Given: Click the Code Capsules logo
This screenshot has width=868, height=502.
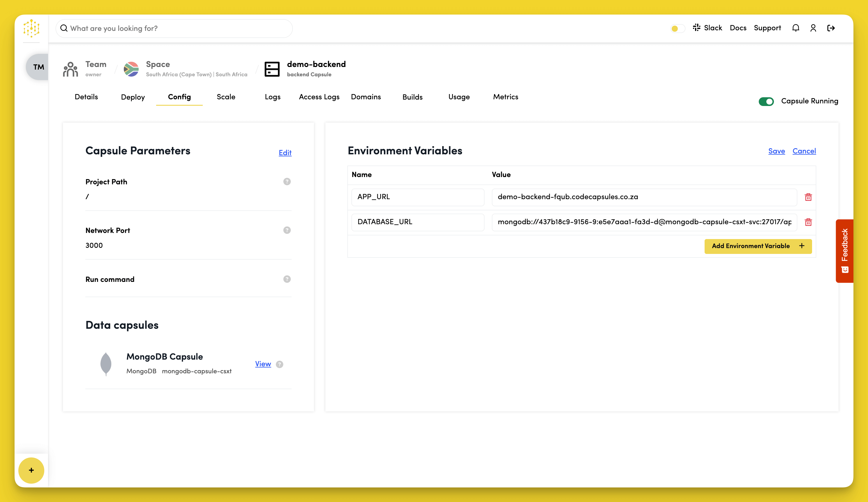Looking at the screenshot, I should pyautogui.click(x=31, y=28).
